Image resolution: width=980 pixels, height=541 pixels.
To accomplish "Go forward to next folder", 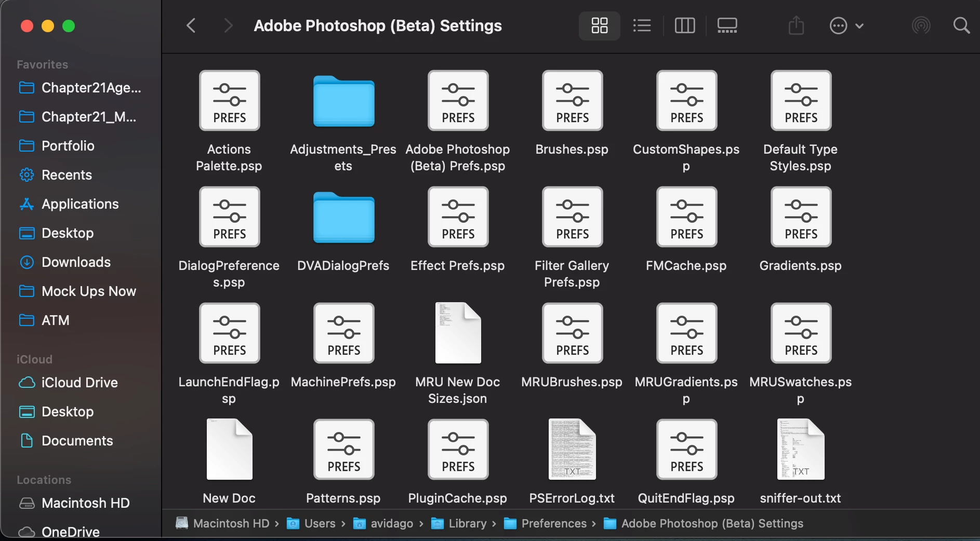I will (228, 25).
